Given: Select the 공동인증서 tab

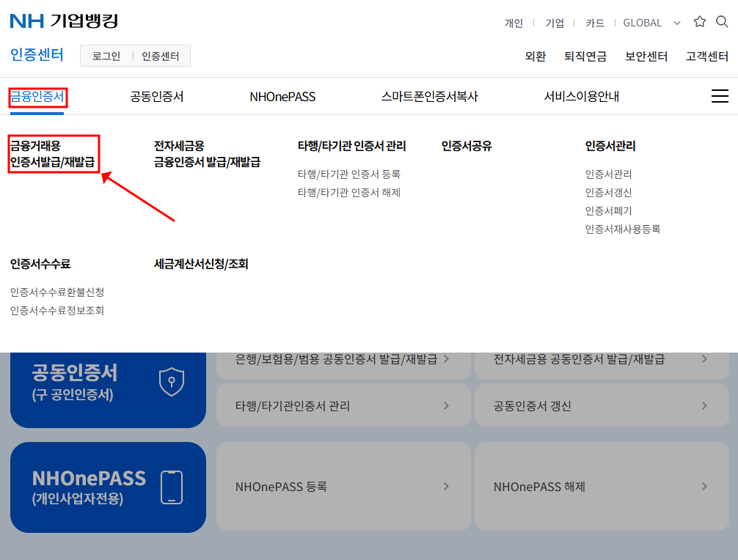Looking at the screenshot, I should (157, 97).
